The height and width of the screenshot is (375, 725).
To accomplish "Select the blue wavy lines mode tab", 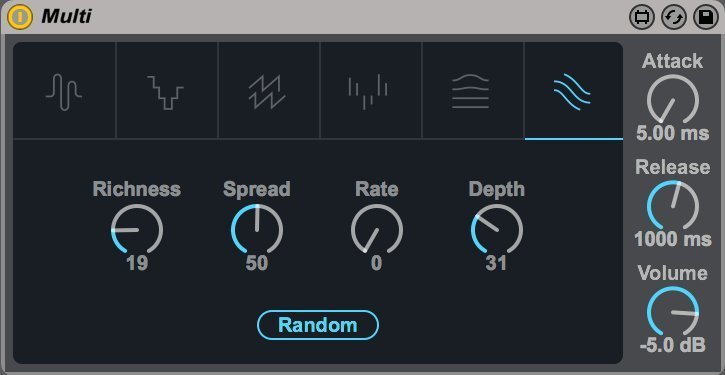I will (x=572, y=92).
